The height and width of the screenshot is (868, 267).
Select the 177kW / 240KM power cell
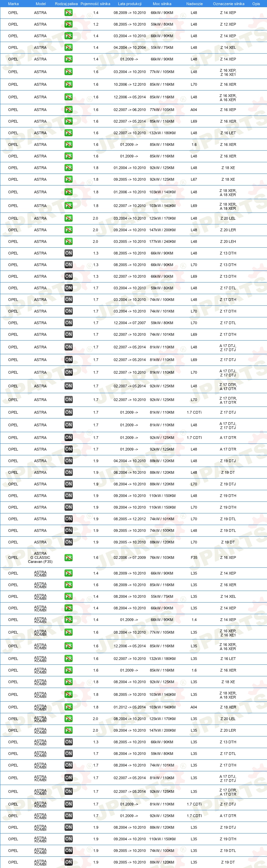pyautogui.click(x=162, y=242)
